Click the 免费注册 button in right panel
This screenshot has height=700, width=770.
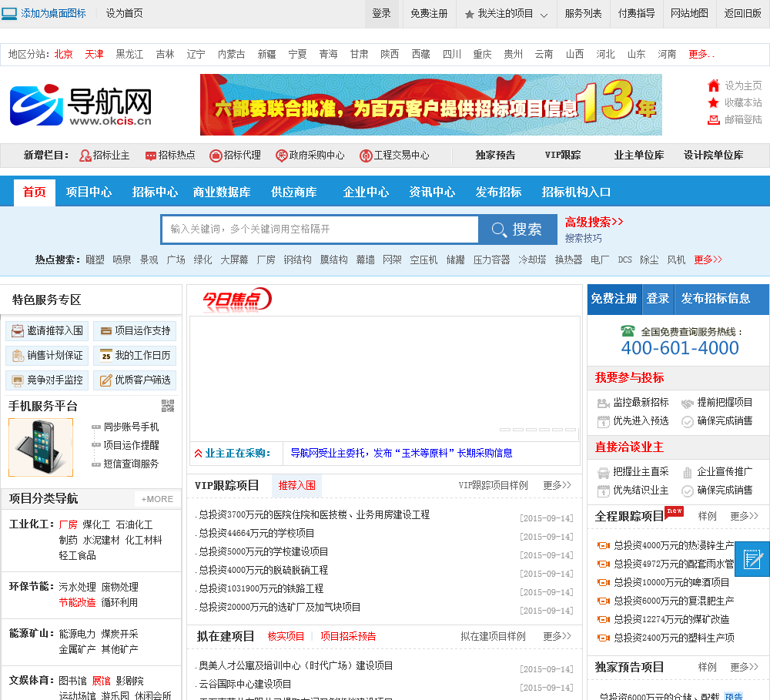pos(614,299)
